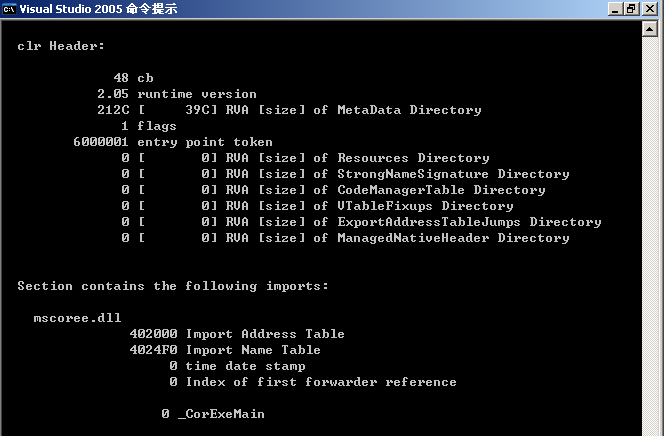Viewport: 664px width, 436px height.
Task: Click the window title bar text
Action: tap(98, 9)
